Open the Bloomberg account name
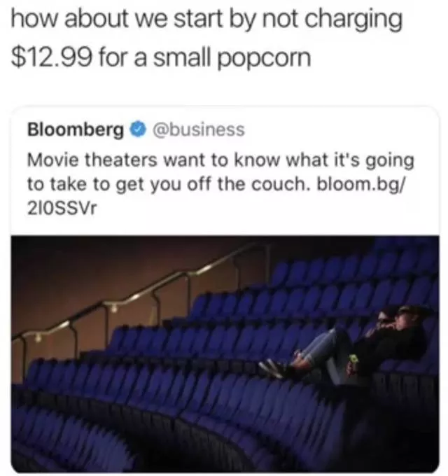 (x=76, y=130)
